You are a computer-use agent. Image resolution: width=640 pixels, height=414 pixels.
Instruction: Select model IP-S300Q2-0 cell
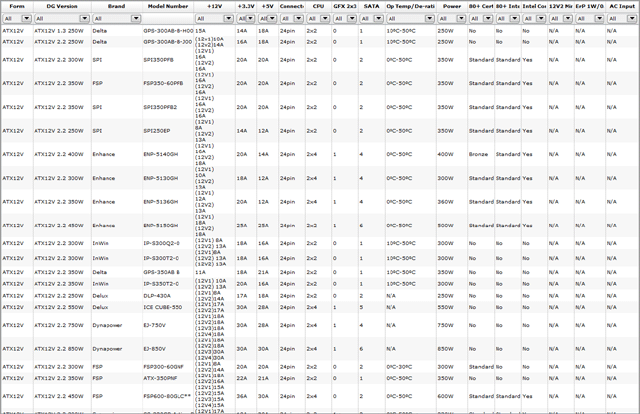162,243
